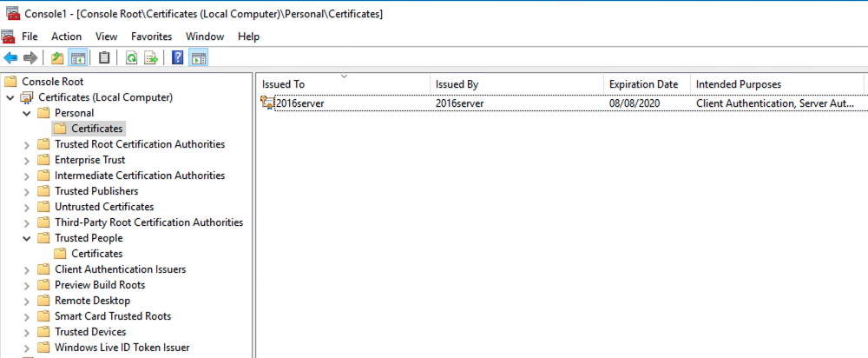Open the Action menu
Screen dimensions: 868x358
tap(66, 36)
